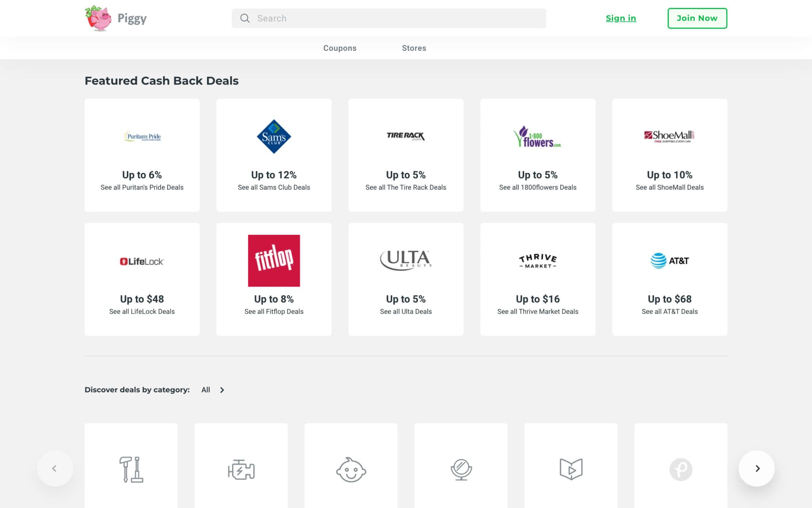Open the media book category icon
Screen dimensions: 812x508
tap(571, 470)
